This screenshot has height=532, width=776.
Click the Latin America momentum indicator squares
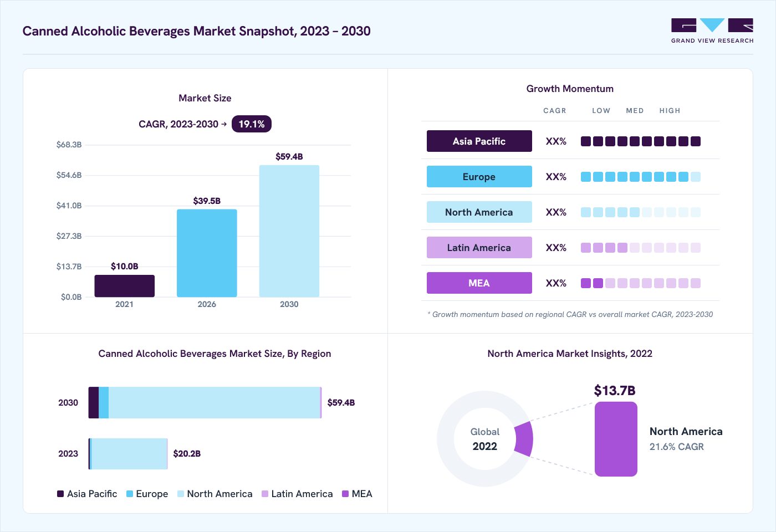(641, 248)
